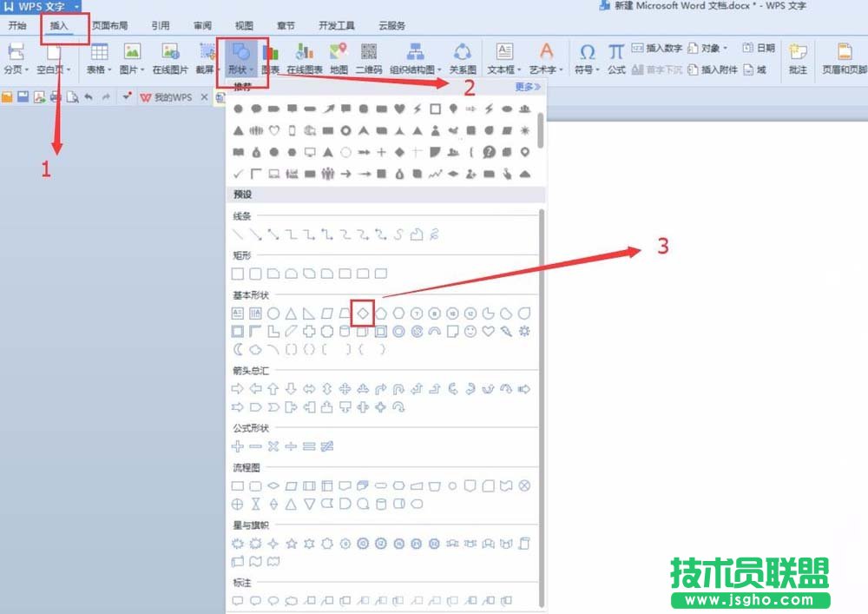Screen dimensions: 868x614
Task: Insert a formula using 公式 icon
Action: tap(616, 52)
